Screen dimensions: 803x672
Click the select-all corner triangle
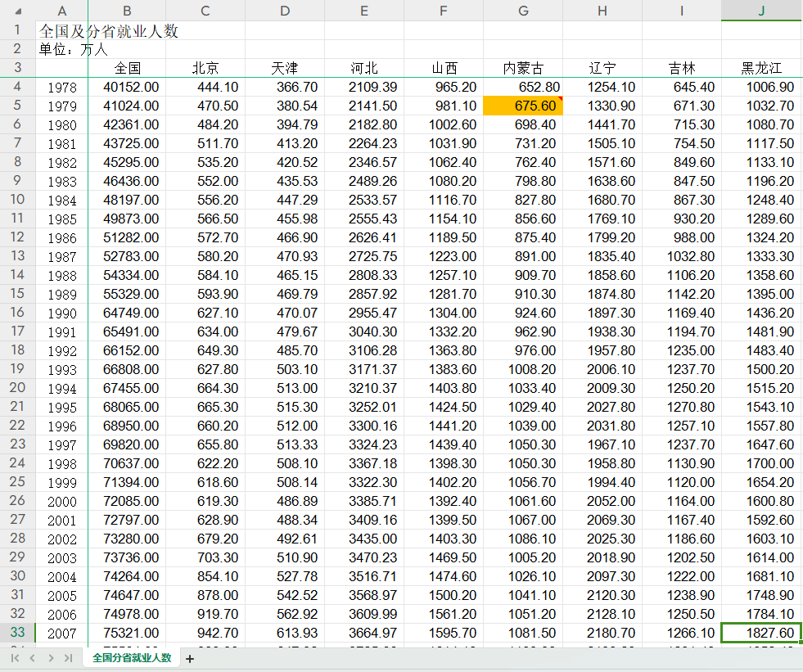click(18, 11)
